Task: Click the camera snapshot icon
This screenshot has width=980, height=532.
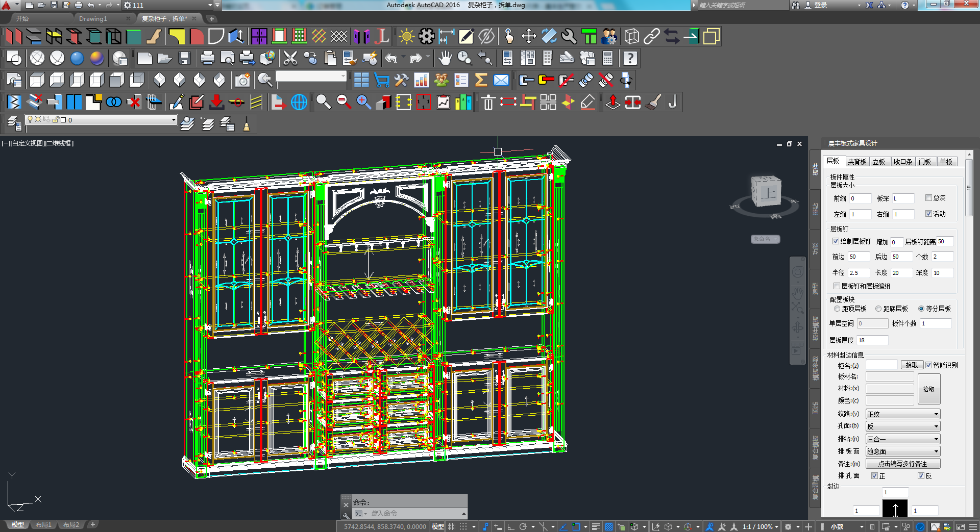Action: tap(242, 80)
